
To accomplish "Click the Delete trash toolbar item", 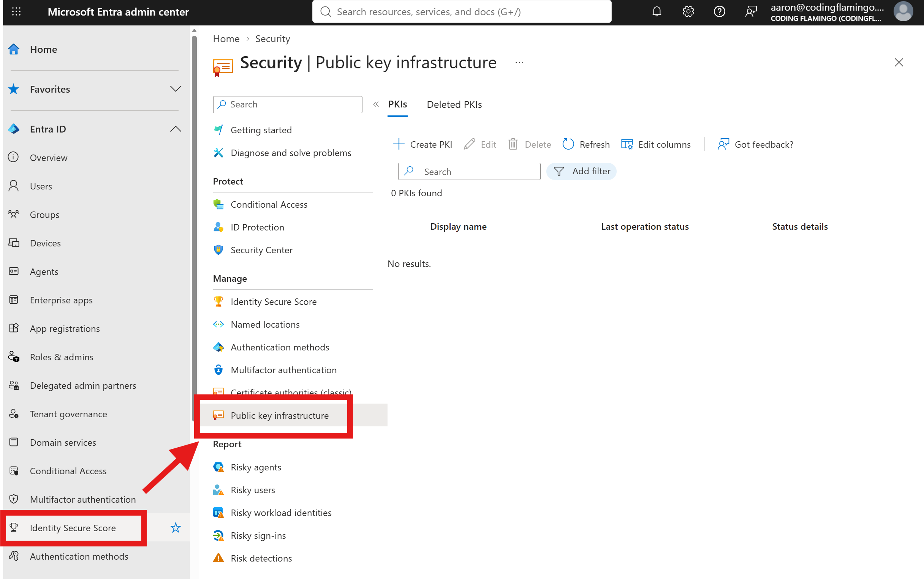I will coord(529,144).
